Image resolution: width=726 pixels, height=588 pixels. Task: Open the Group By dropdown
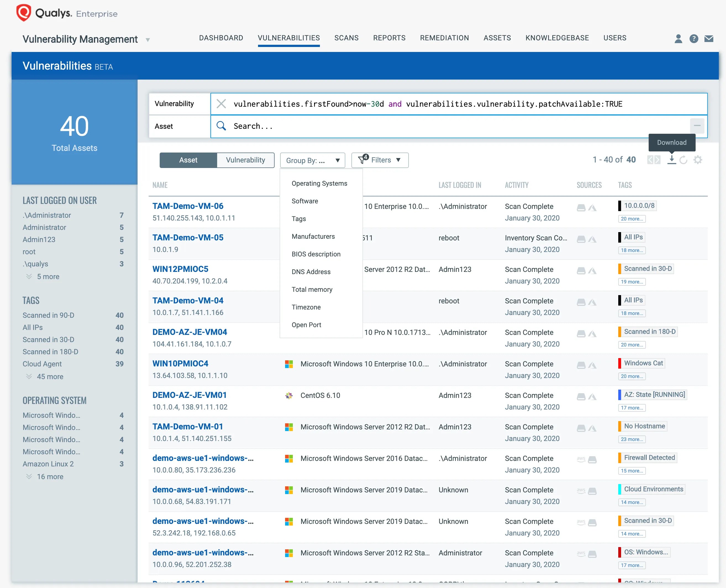(312, 160)
